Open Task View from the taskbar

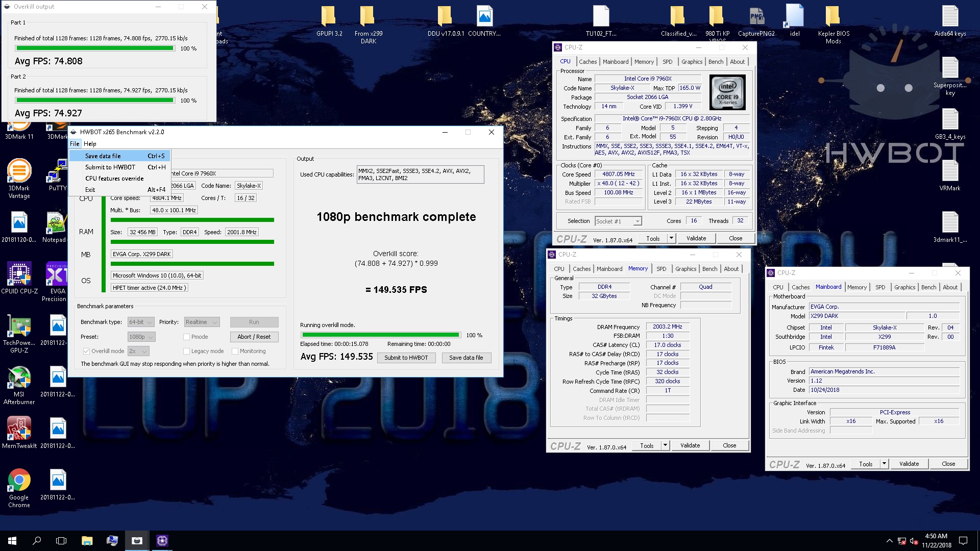61,541
